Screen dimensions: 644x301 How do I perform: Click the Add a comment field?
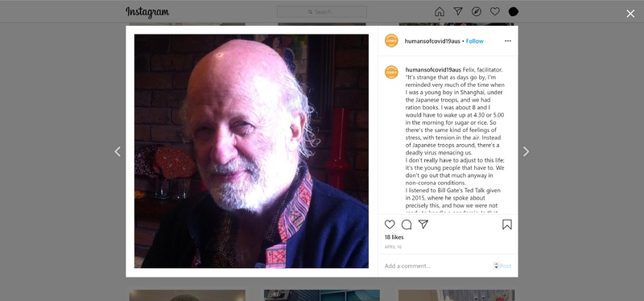click(x=437, y=266)
